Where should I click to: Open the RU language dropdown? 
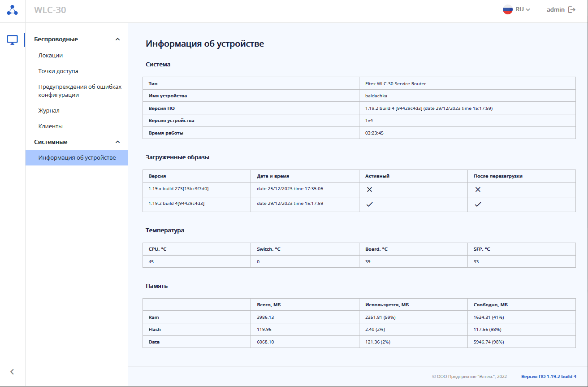click(x=523, y=9)
